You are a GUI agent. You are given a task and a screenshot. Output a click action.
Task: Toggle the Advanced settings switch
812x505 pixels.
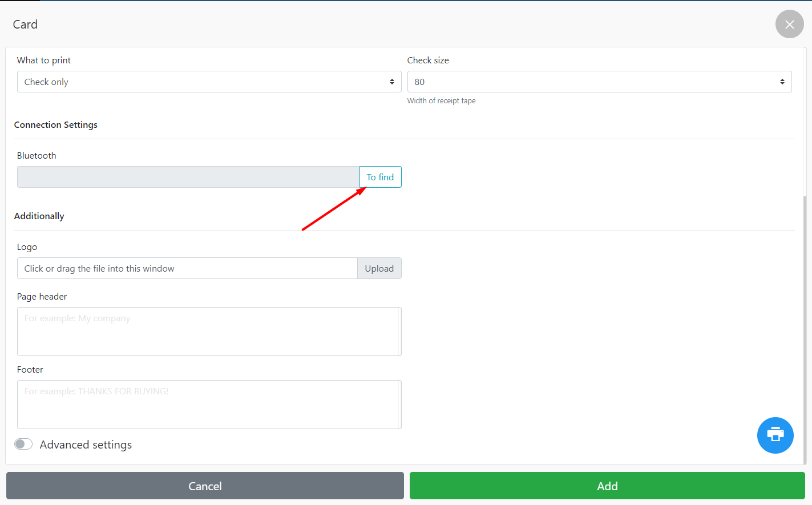point(23,445)
